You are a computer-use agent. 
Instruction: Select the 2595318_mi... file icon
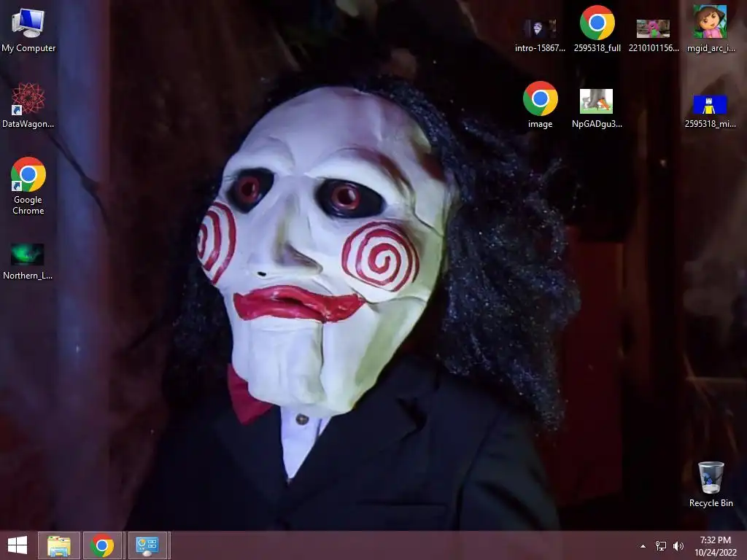coord(711,111)
